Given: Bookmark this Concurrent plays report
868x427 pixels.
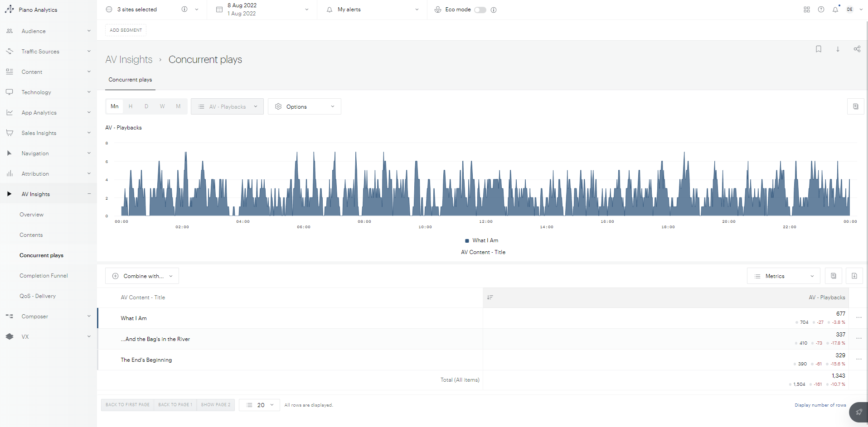Looking at the screenshot, I should 818,49.
